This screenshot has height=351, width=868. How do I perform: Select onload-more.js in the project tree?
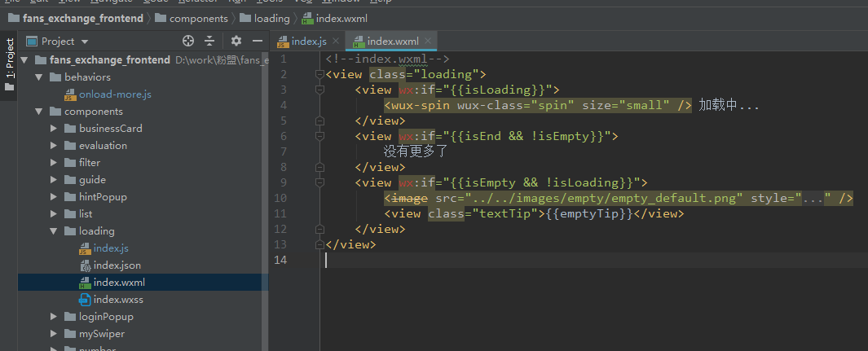tap(115, 94)
